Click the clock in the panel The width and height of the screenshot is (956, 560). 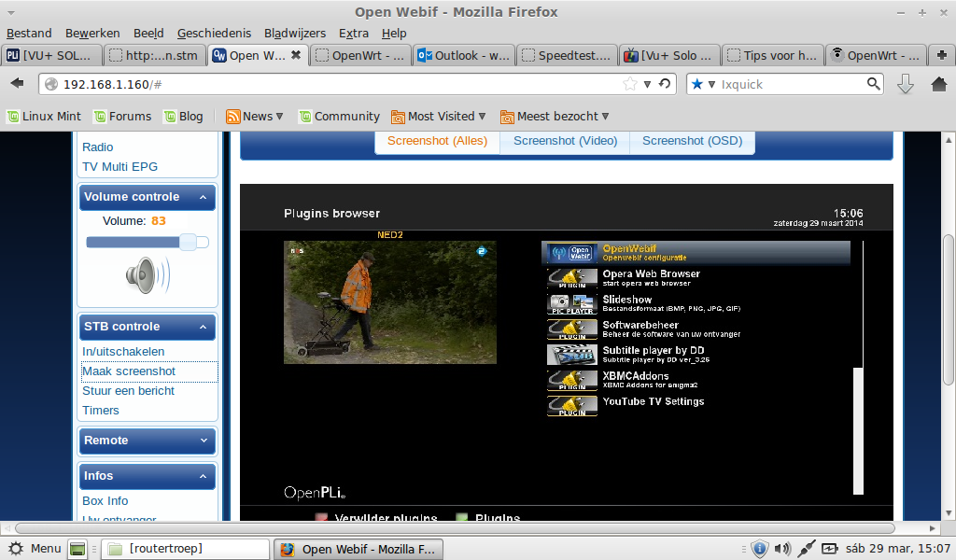click(x=898, y=549)
